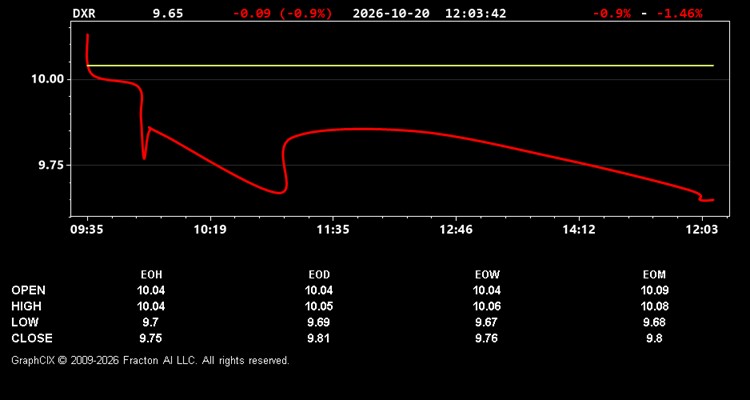750x400 pixels.
Task: Select the EOH HIGH value 10.04
Action: (151, 306)
